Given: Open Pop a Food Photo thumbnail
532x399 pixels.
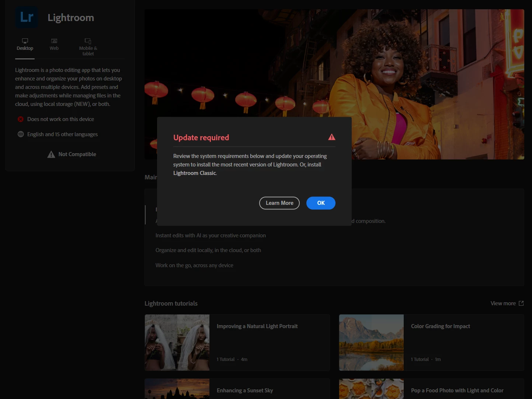Looking at the screenshot, I should pos(371,389).
